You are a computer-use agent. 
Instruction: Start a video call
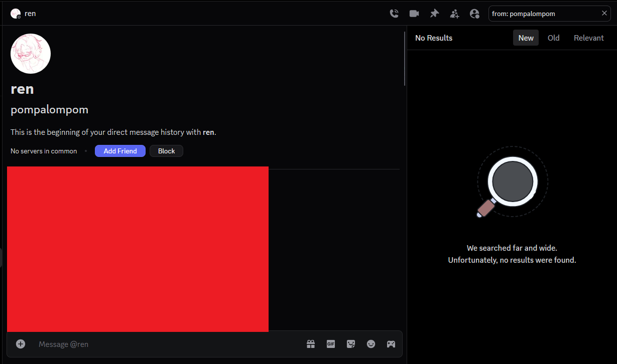pos(414,14)
